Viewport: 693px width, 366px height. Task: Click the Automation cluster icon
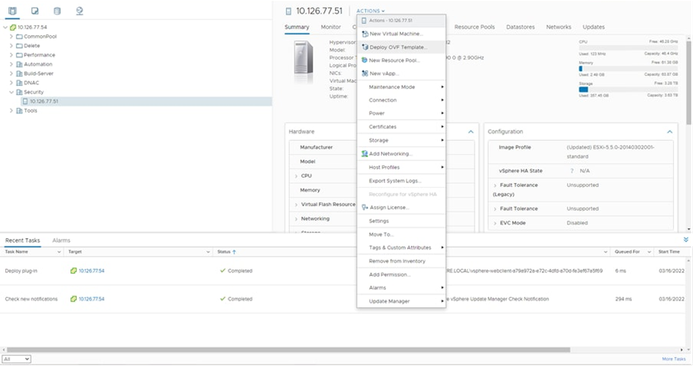[19, 65]
